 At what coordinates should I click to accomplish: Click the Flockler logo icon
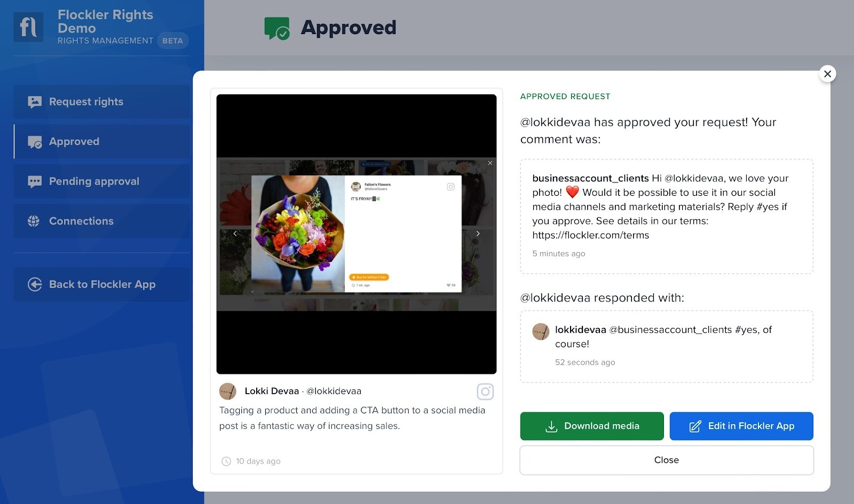pyautogui.click(x=28, y=27)
